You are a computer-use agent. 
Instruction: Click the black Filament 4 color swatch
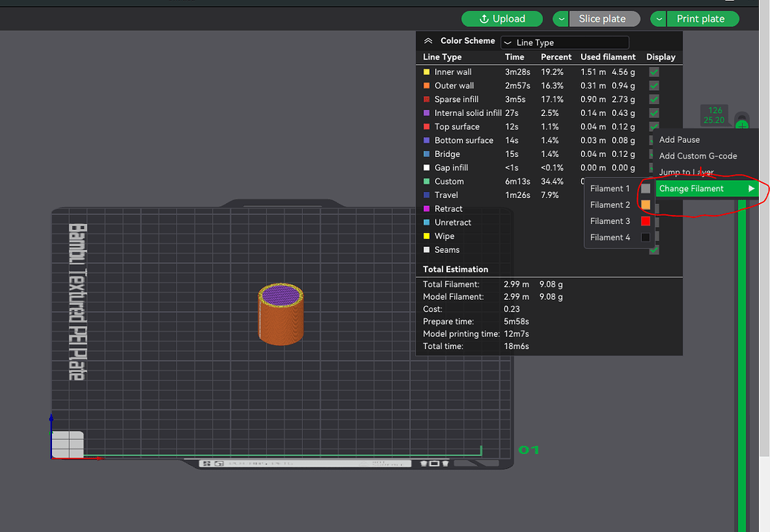tap(645, 237)
